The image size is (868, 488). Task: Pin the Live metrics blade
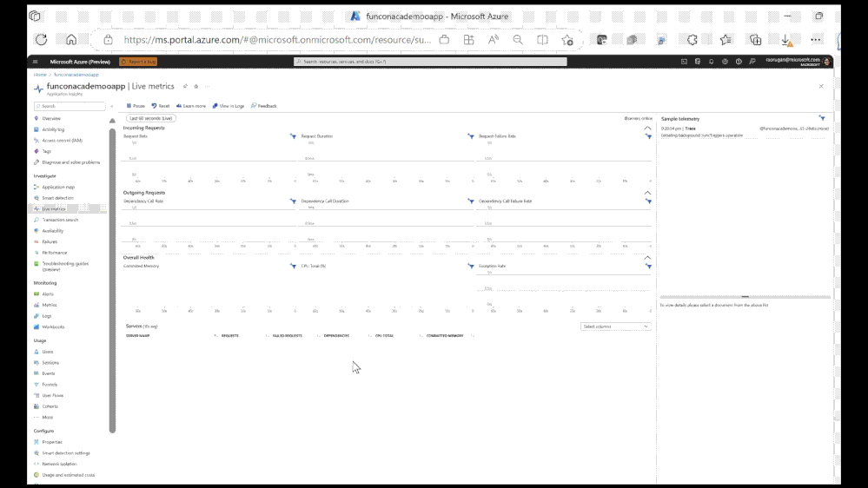point(185,86)
